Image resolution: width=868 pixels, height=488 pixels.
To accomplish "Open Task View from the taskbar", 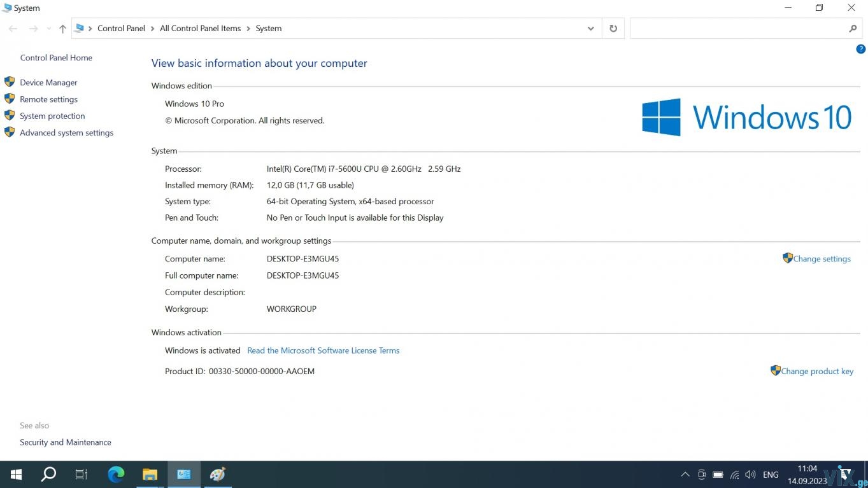I will 82,475.
